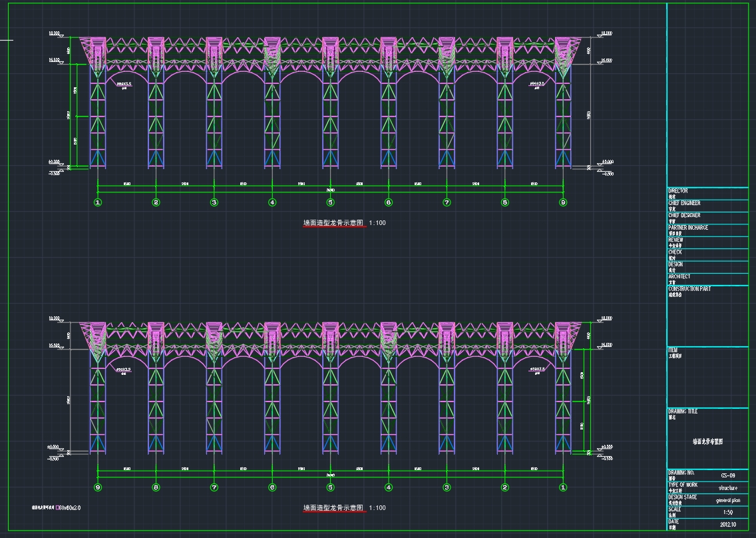Image resolution: width=756 pixels, height=538 pixels.
Task: Select grid bubble 5 of the lower elevation
Action: click(330, 487)
